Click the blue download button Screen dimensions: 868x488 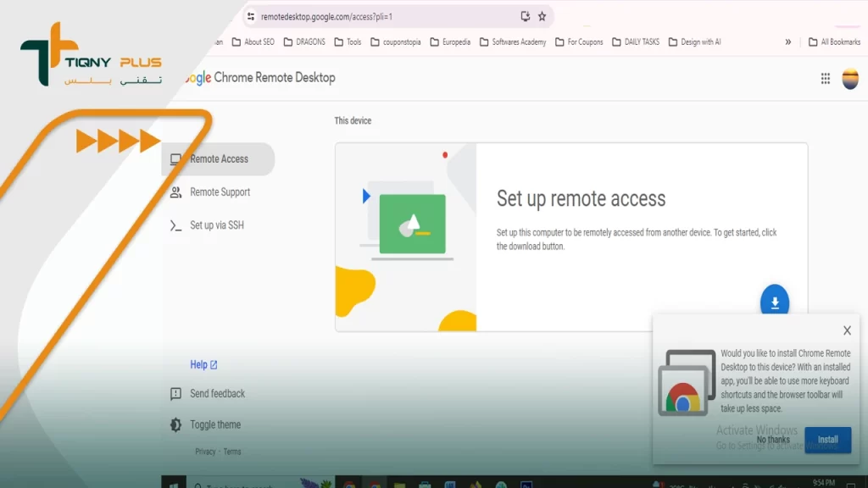(775, 302)
